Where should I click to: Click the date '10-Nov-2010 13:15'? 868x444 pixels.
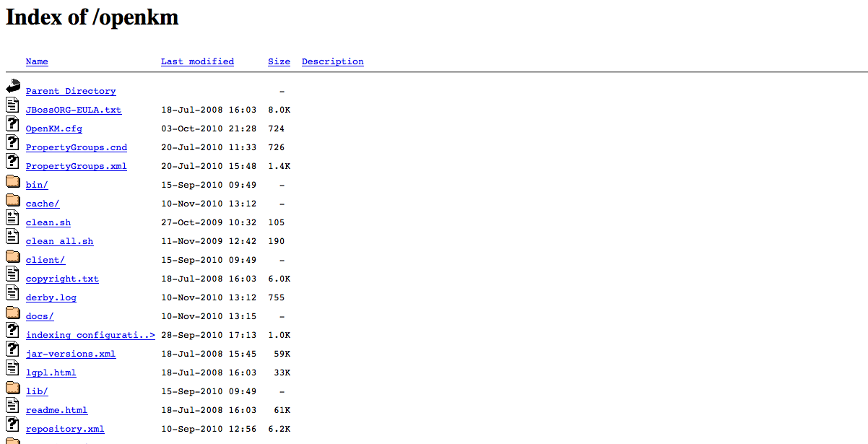[209, 316]
